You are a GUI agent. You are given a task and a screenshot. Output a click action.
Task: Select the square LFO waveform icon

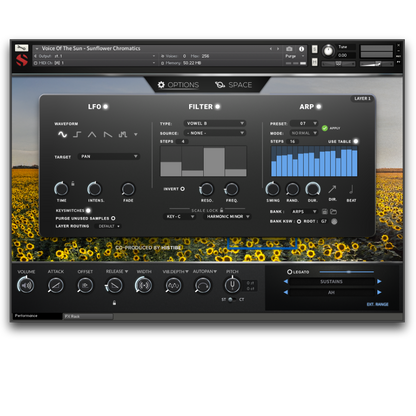point(77,134)
